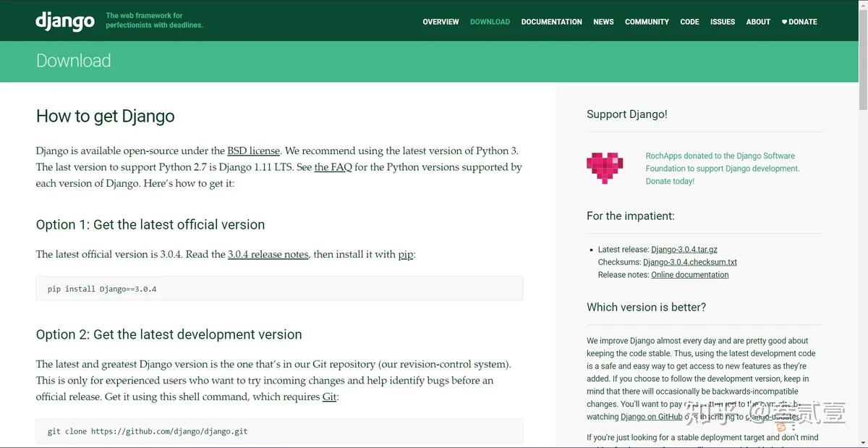Open the Overview menu item
868x448 pixels.
pyautogui.click(x=441, y=22)
